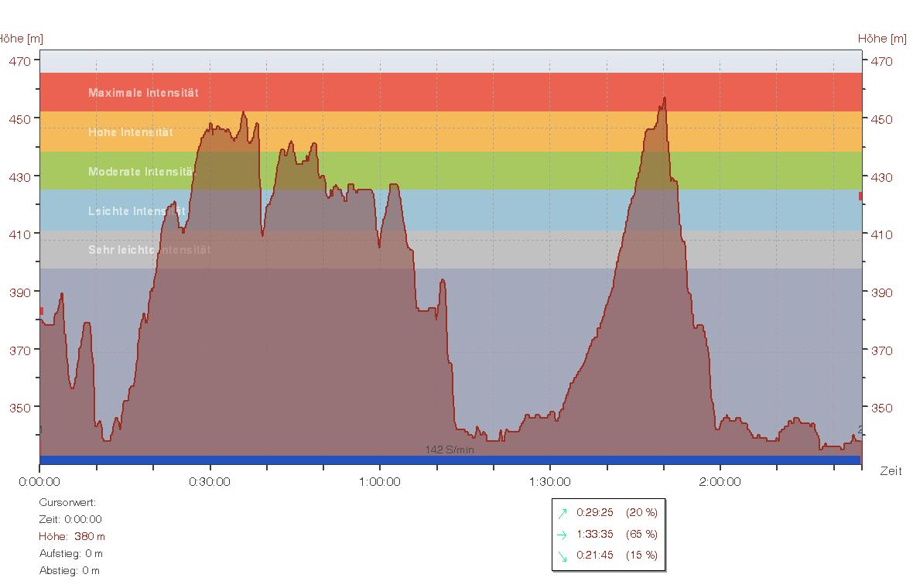The image size is (913, 588).
Task: Click the Zeit axis title at right
Action: click(891, 471)
